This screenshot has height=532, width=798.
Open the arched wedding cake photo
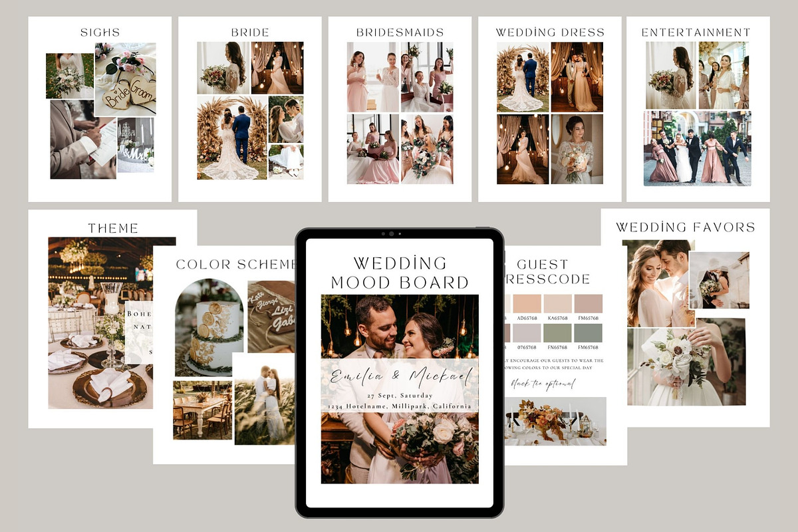(x=210, y=328)
